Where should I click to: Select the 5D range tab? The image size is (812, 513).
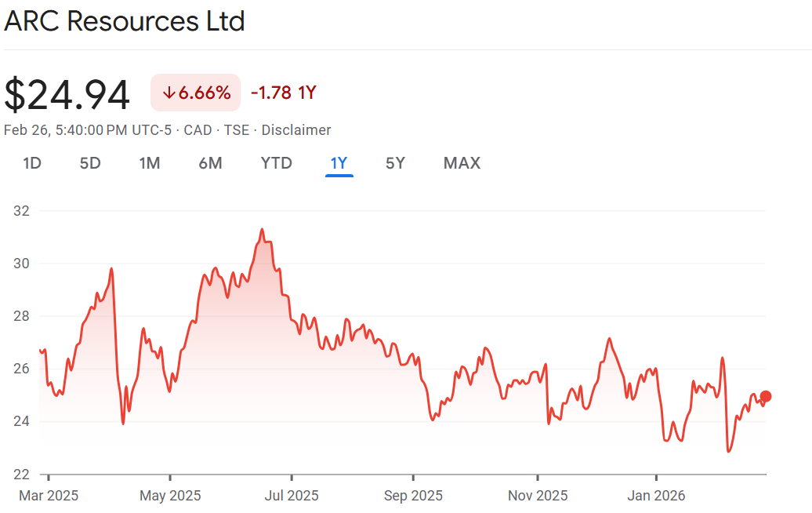90,163
